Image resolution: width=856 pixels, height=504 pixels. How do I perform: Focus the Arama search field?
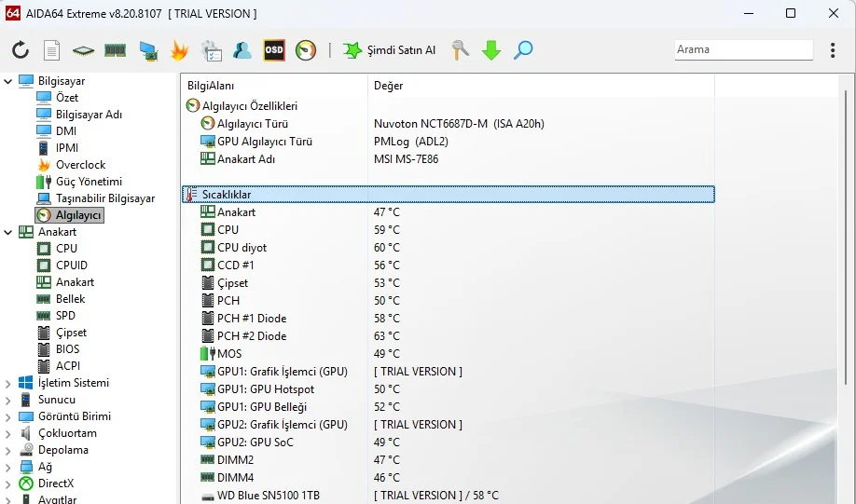(743, 49)
